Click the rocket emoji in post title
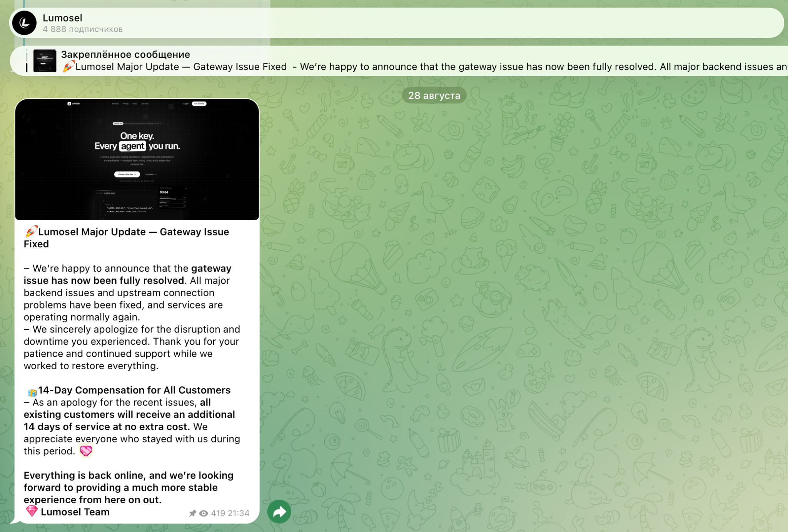Screen dimensions: 788x532 pyautogui.click(x=31, y=232)
